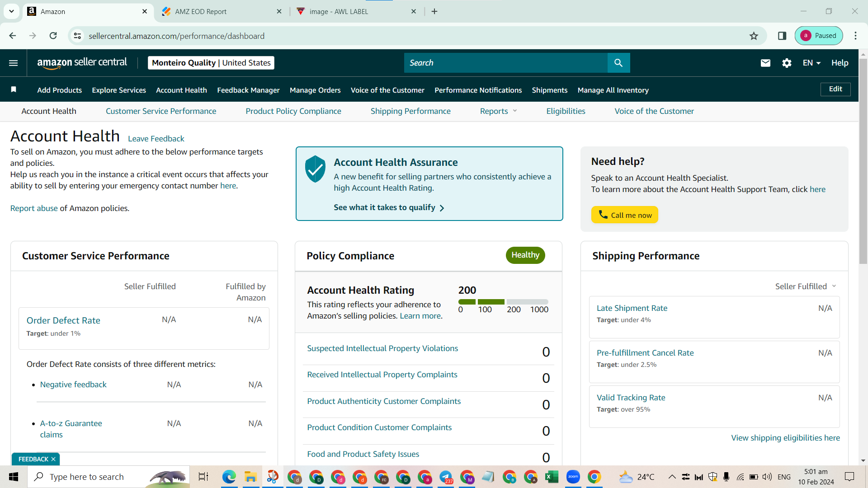
Task: Open Pre-fulfillment Cancel Rate link
Action: pos(645,353)
